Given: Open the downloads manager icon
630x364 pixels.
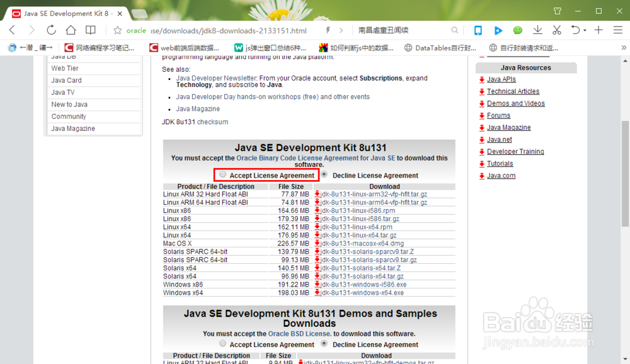Looking at the screenshot, I should [537, 30].
